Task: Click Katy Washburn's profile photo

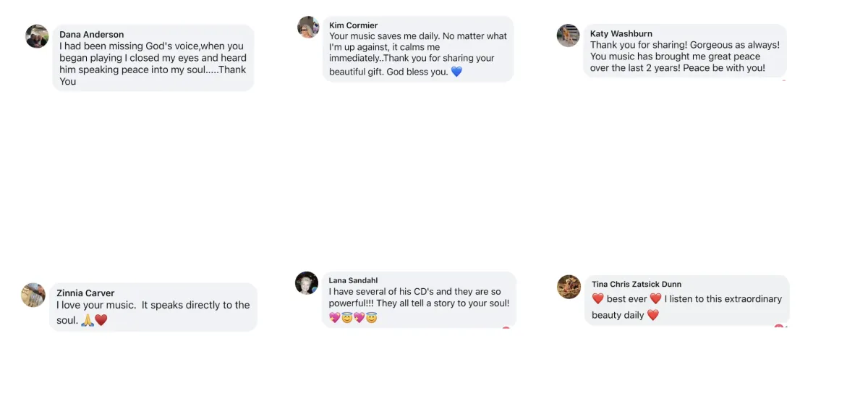Action: coord(568,35)
